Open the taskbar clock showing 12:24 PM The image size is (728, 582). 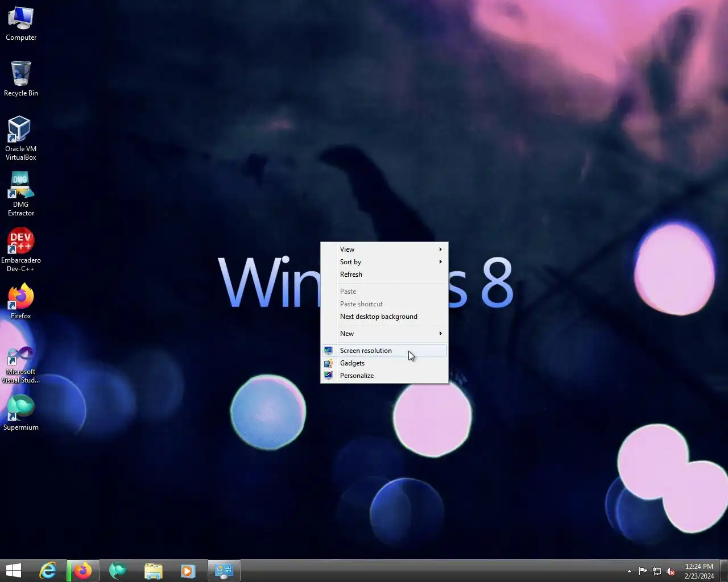[x=699, y=571]
